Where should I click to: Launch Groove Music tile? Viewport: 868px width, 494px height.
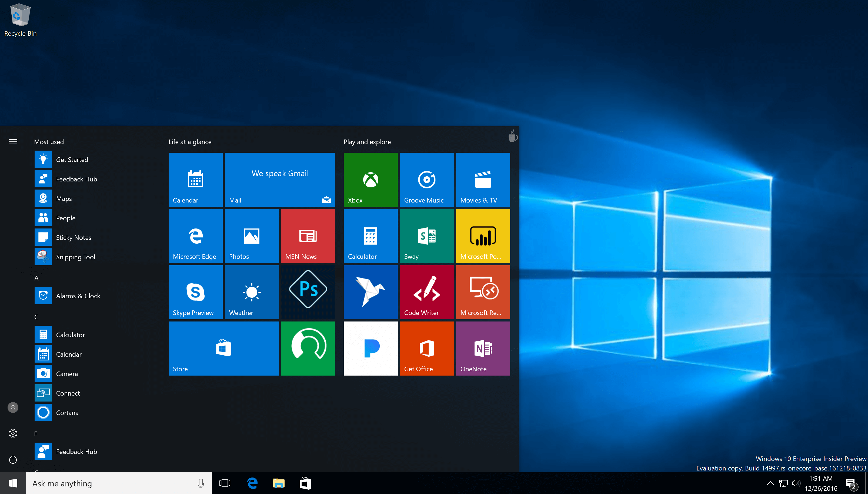(426, 179)
